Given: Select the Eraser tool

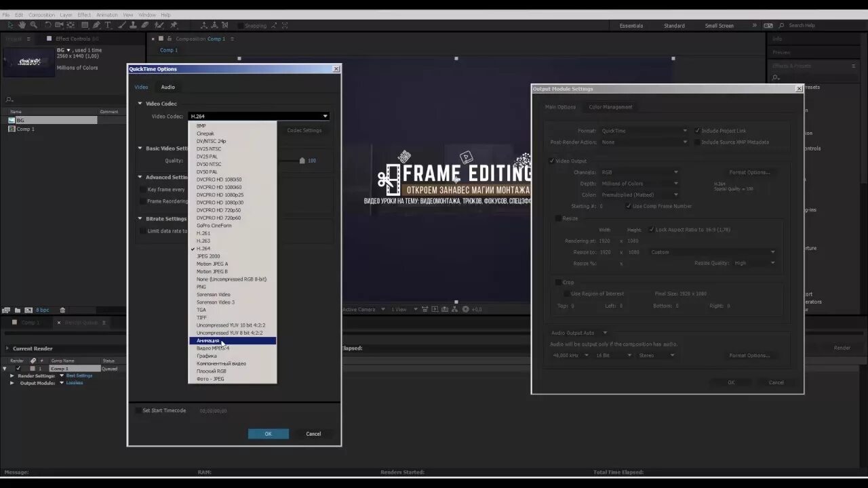Looking at the screenshot, I should (x=145, y=25).
